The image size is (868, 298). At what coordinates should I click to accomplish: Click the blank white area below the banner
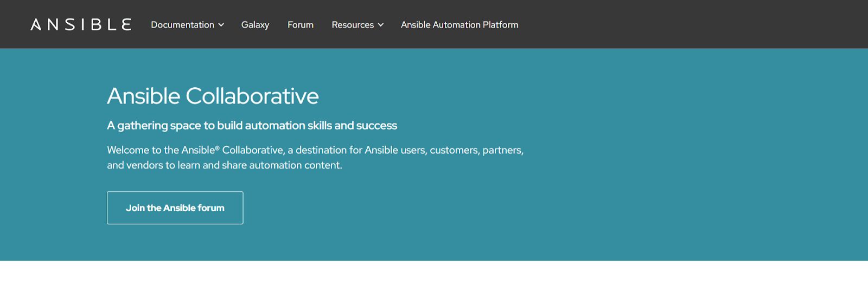point(434,280)
